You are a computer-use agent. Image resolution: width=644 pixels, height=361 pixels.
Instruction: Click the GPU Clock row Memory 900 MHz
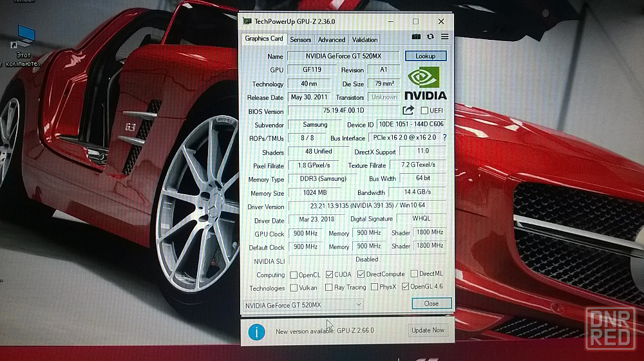(x=369, y=232)
